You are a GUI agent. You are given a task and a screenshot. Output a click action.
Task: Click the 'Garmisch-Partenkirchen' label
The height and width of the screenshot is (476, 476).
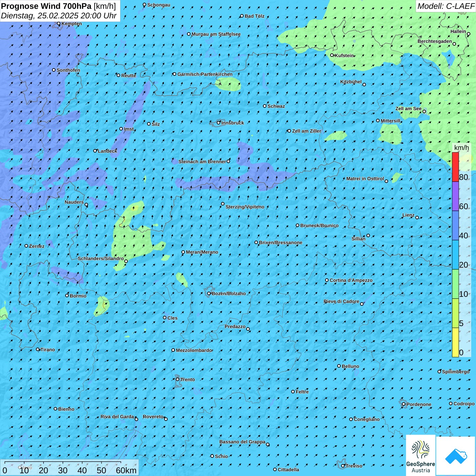pos(205,74)
